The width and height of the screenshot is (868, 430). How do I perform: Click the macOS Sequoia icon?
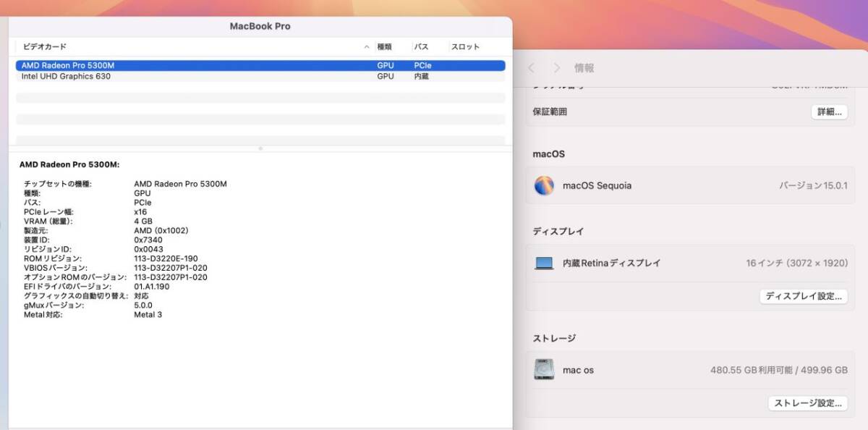point(544,185)
